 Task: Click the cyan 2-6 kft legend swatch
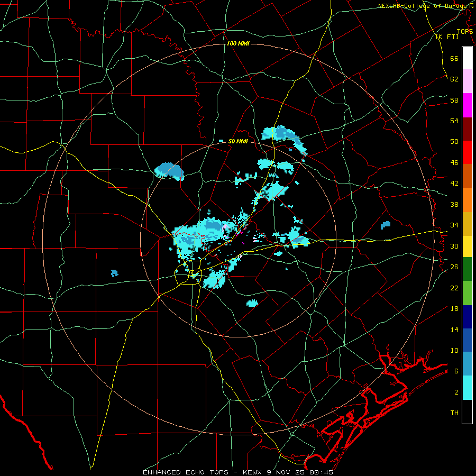(x=467, y=388)
